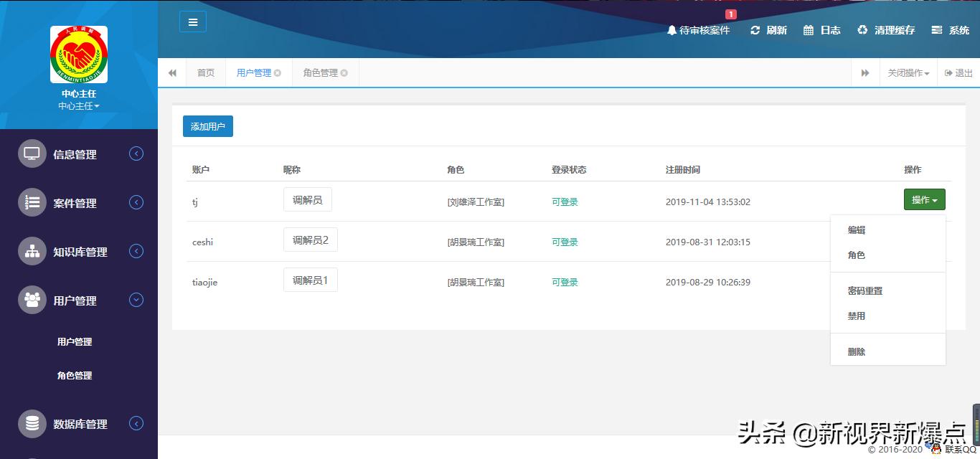Viewport: 980px width, 459px height.
Task: Toggle the sidebar with the hamburger icon
Action: coord(192,22)
